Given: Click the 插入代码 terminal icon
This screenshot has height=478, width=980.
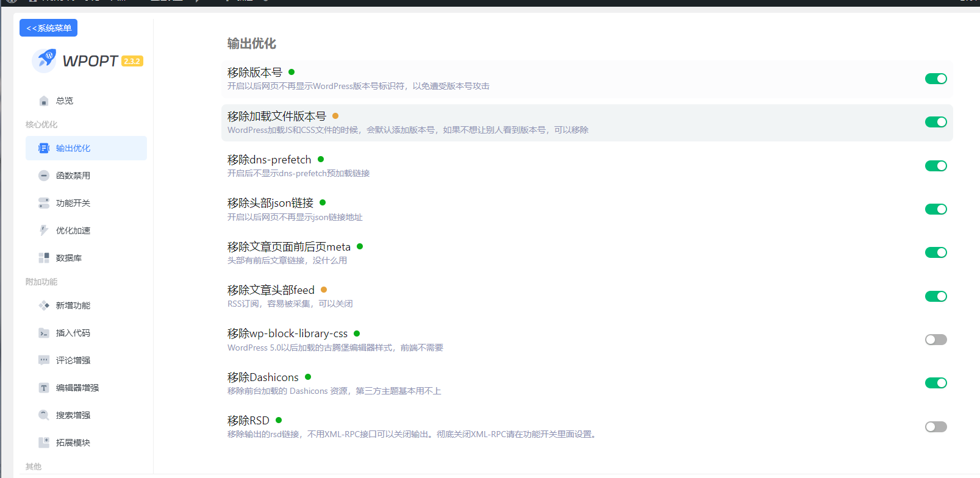Looking at the screenshot, I should coord(44,333).
